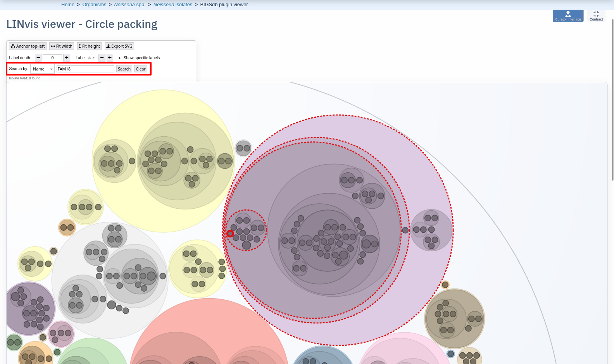
Task: Clear the search results
Action: [141, 69]
